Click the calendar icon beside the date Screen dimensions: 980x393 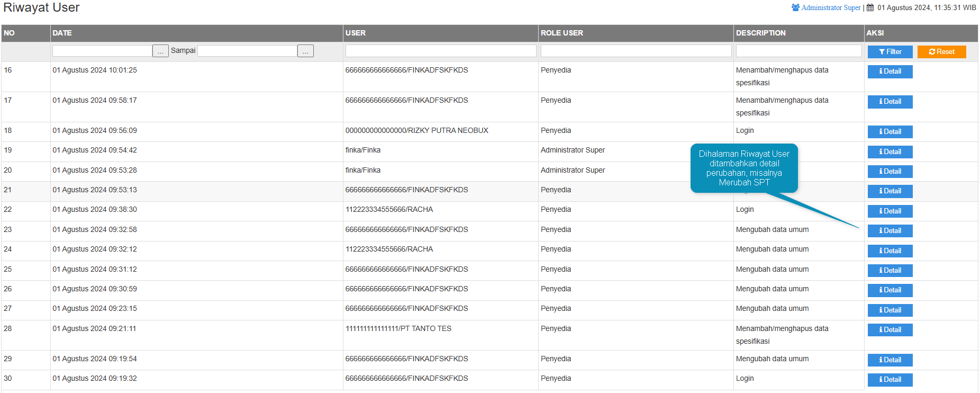870,7
